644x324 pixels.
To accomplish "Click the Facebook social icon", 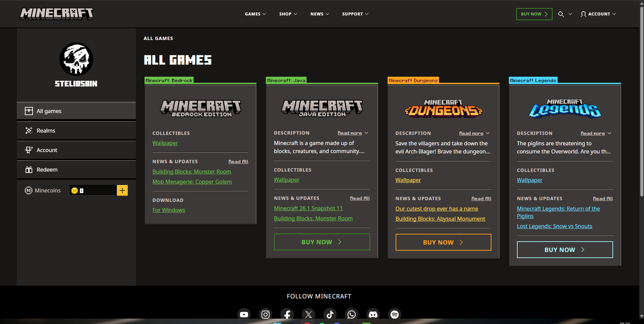I will point(287,314).
